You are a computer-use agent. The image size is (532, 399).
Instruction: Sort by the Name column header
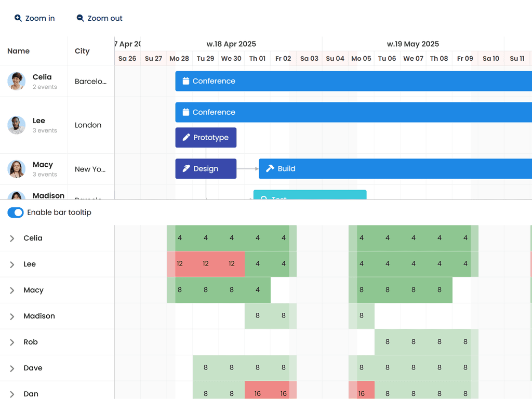coord(19,51)
